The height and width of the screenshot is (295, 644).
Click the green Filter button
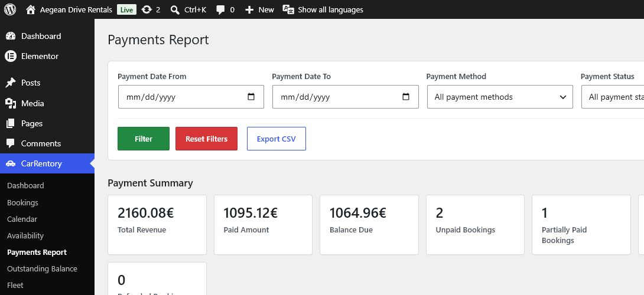coord(144,139)
